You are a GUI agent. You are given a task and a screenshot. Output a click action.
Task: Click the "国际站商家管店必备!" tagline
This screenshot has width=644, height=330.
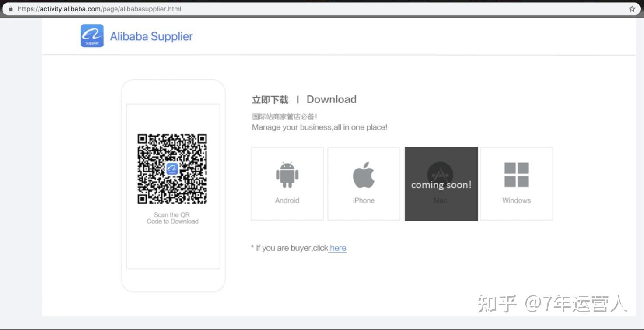coord(284,117)
